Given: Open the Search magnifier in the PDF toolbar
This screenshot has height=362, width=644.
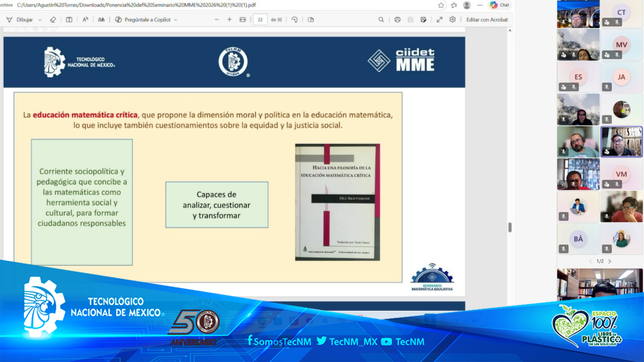Looking at the screenshot, I should 381,20.
